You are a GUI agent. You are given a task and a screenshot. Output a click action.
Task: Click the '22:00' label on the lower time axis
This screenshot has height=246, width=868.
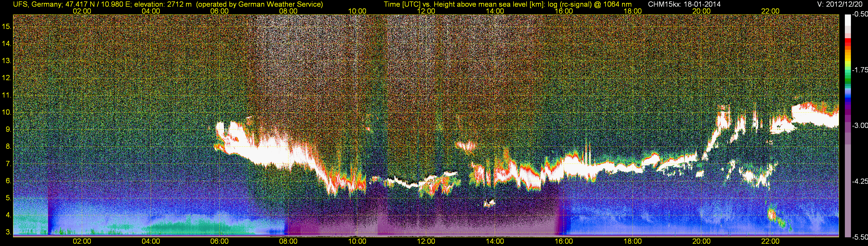[x=770, y=241]
